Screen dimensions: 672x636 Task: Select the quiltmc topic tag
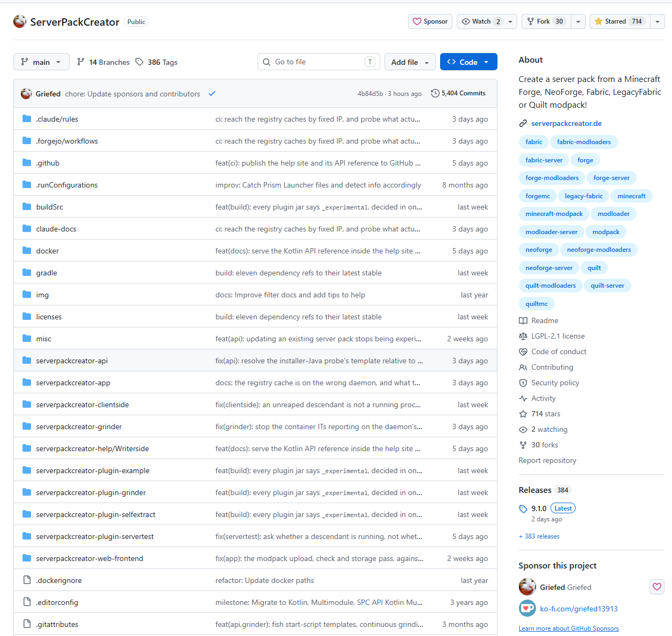click(537, 304)
